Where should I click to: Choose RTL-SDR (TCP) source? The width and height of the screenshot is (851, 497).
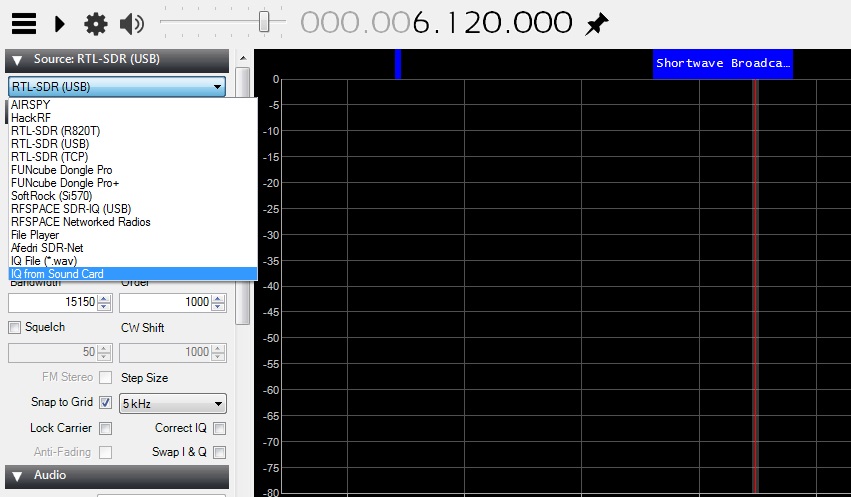133,157
